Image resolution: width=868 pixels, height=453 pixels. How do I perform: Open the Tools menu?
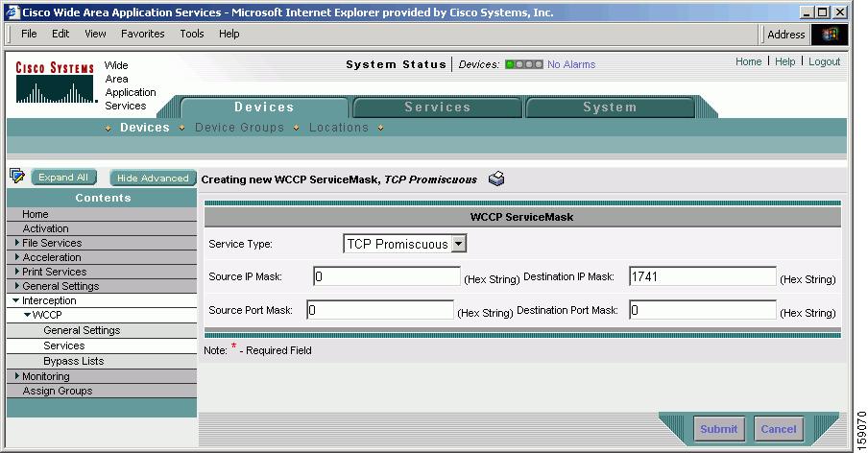coord(191,34)
